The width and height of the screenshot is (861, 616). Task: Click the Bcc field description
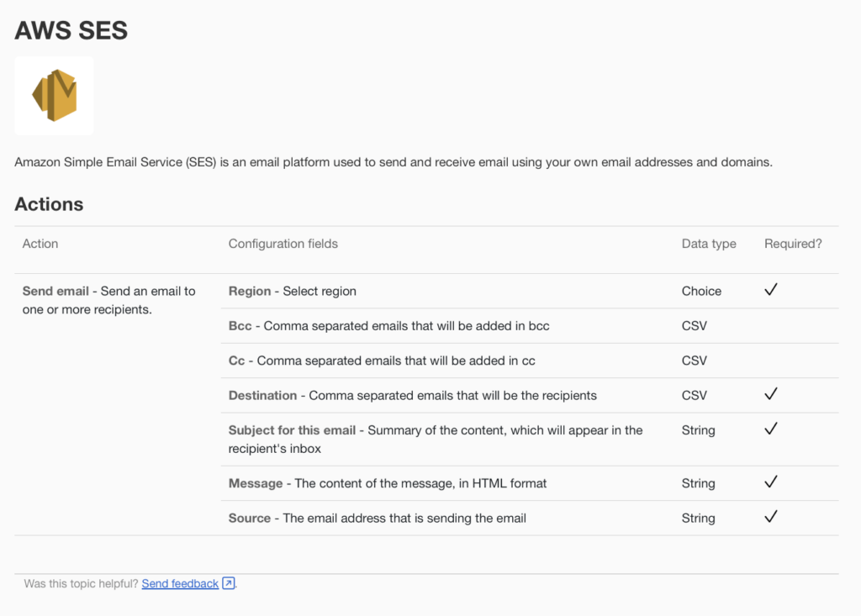click(x=388, y=326)
